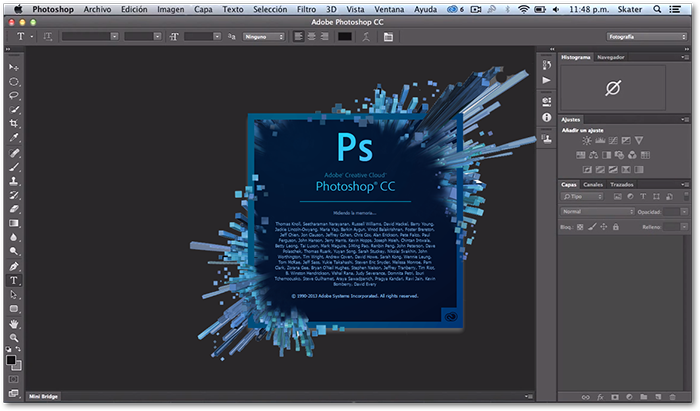Select the Clone Stamp tool
Screen dimensions: 700x411
pyautogui.click(x=14, y=181)
